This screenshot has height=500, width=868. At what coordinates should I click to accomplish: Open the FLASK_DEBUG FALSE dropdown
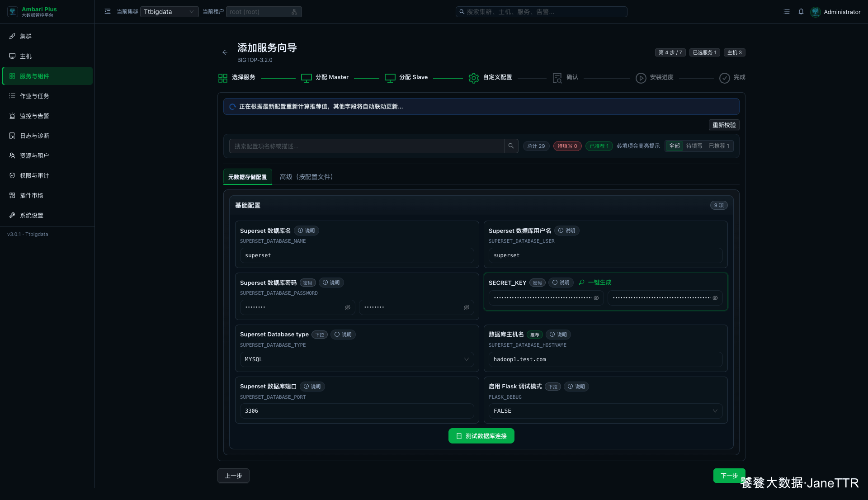tap(606, 411)
